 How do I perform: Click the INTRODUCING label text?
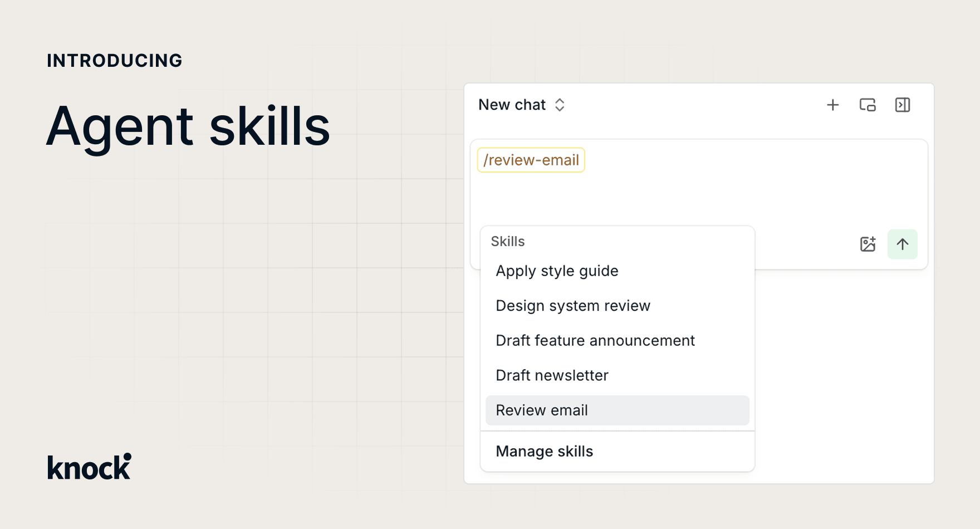coord(115,61)
